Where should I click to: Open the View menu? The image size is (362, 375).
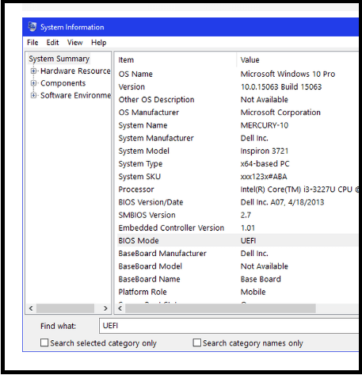pos(75,43)
